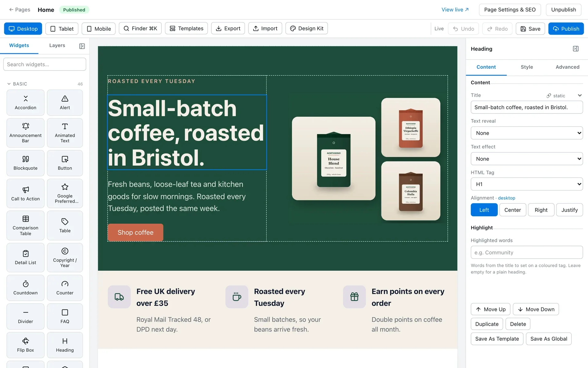Open the HTML Tag dropdown
Viewport: 588px width, 368px height.
pos(526,184)
